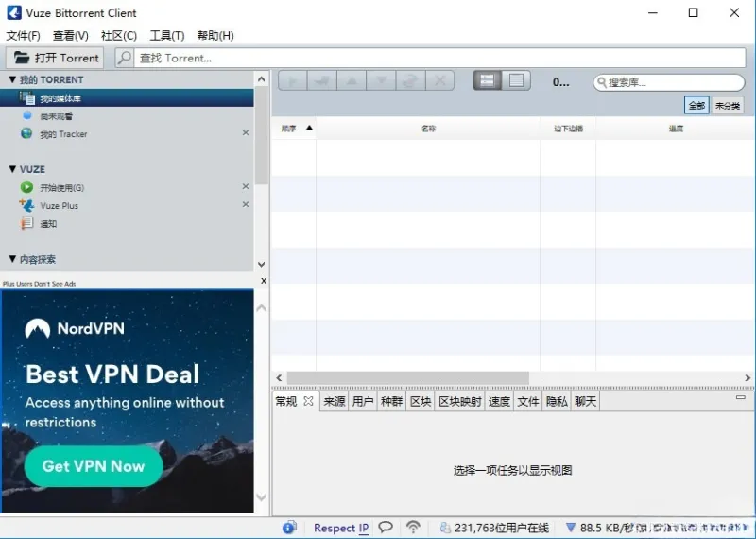Open the info icon in status bar
756x539 pixels.
point(289,528)
